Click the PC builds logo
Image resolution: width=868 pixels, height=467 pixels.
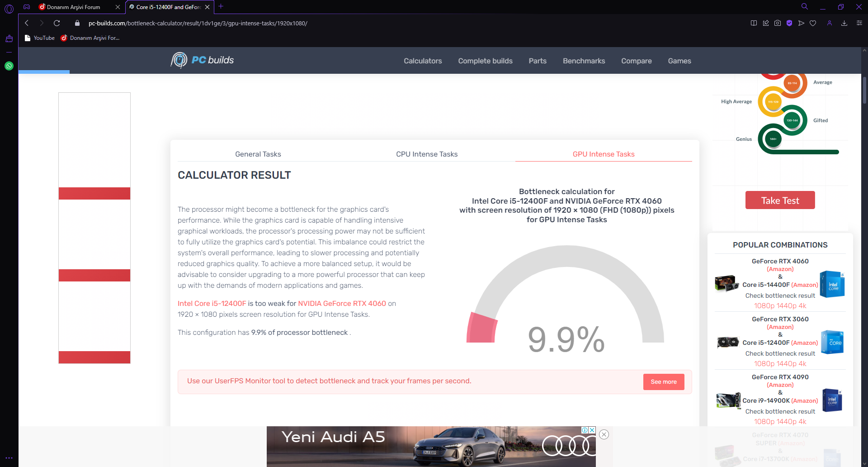(202, 60)
